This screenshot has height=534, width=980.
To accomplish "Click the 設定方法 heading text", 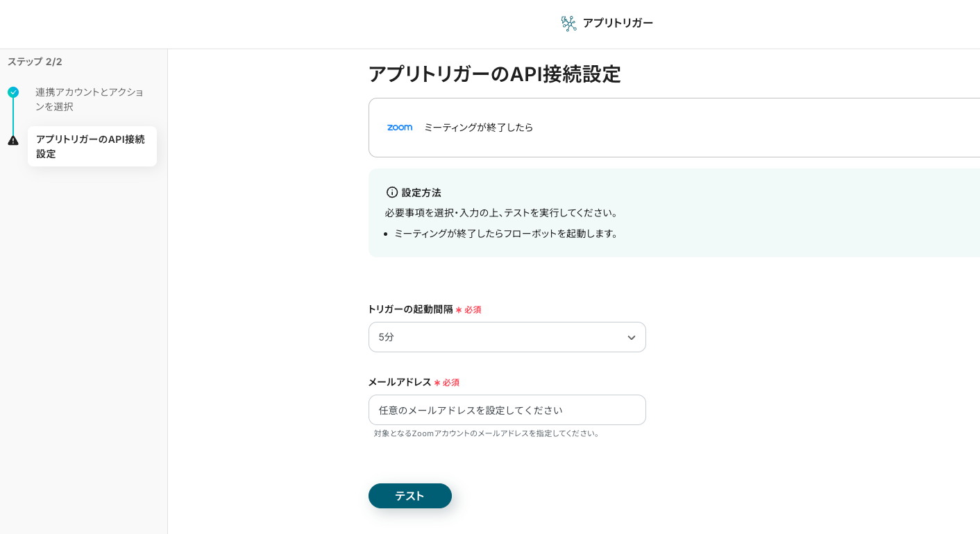I will point(421,193).
